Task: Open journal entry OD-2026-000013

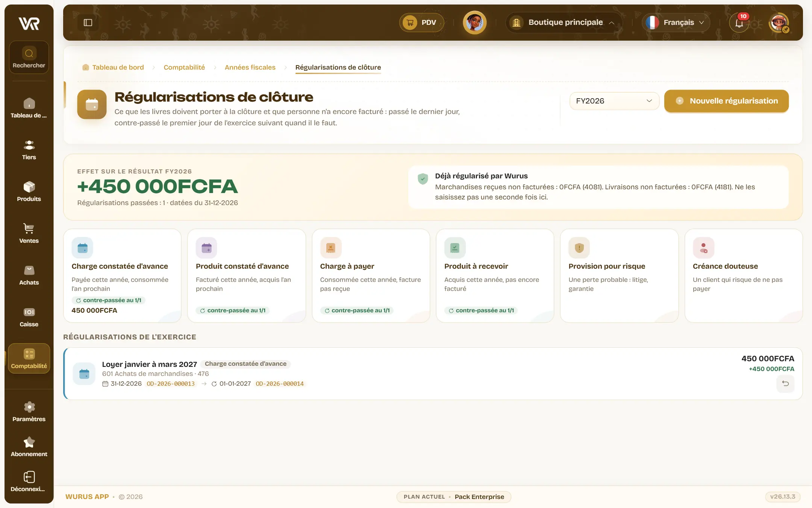Action: [x=171, y=384]
